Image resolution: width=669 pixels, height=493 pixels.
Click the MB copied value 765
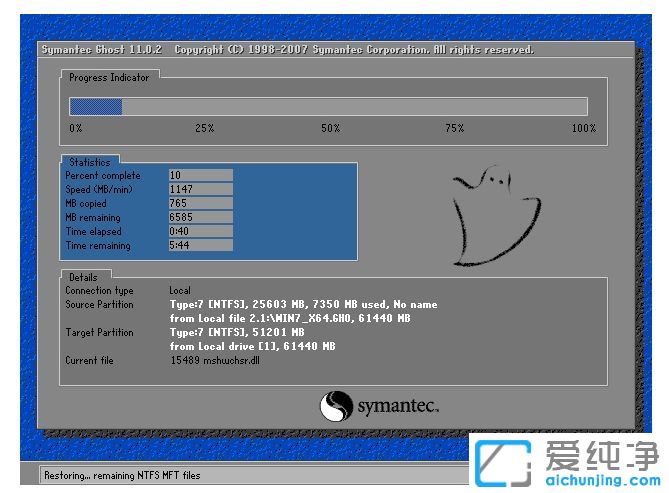point(201,203)
